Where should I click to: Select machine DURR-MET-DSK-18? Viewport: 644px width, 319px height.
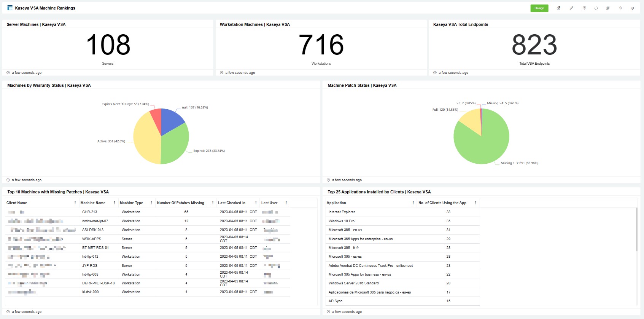click(98, 283)
